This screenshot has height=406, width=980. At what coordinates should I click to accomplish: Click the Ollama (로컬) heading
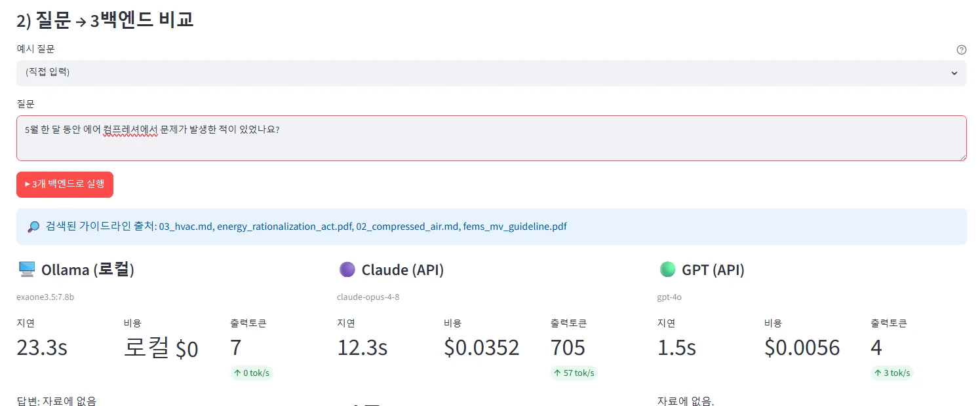pyautogui.click(x=88, y=270)
